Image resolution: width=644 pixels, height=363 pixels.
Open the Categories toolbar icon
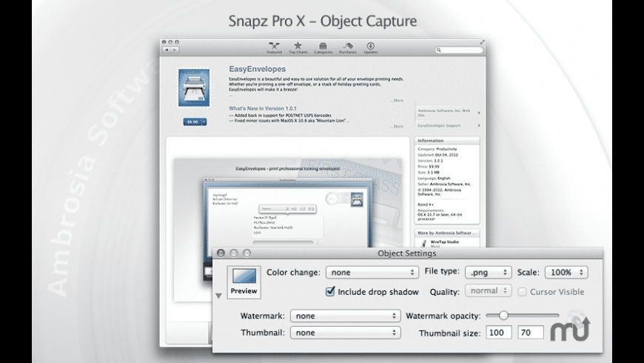(323, 47)
